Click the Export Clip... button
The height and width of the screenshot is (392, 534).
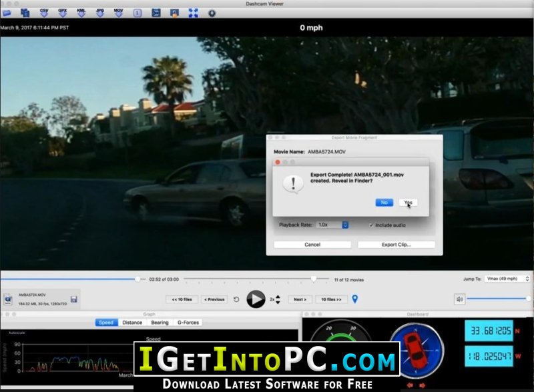coord(396,245)
